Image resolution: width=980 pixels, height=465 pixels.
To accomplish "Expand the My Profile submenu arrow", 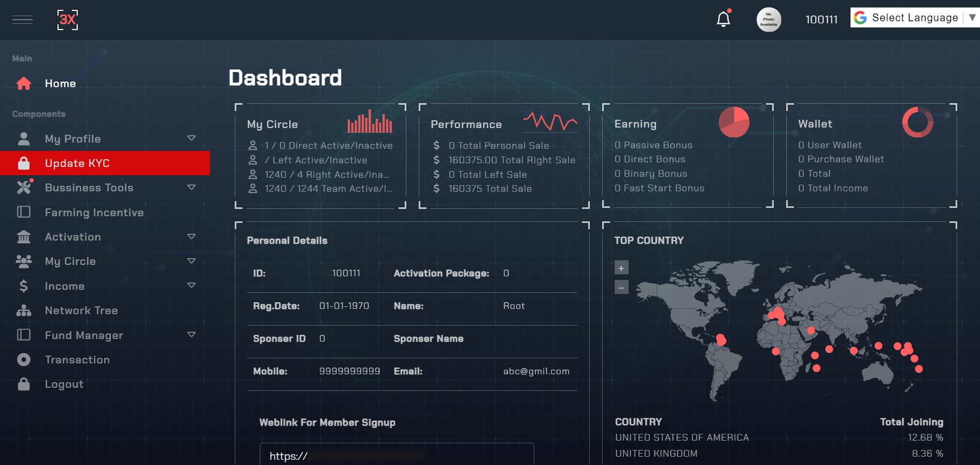I will (x=191, y=138).
